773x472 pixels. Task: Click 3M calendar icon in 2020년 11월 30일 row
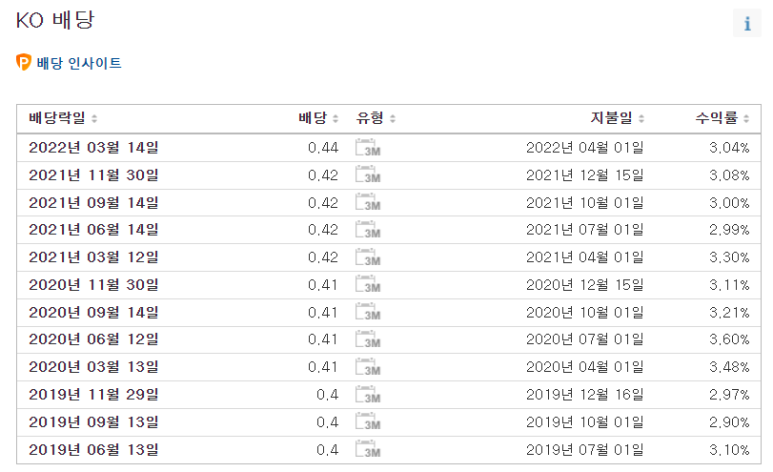pos(368,285)
